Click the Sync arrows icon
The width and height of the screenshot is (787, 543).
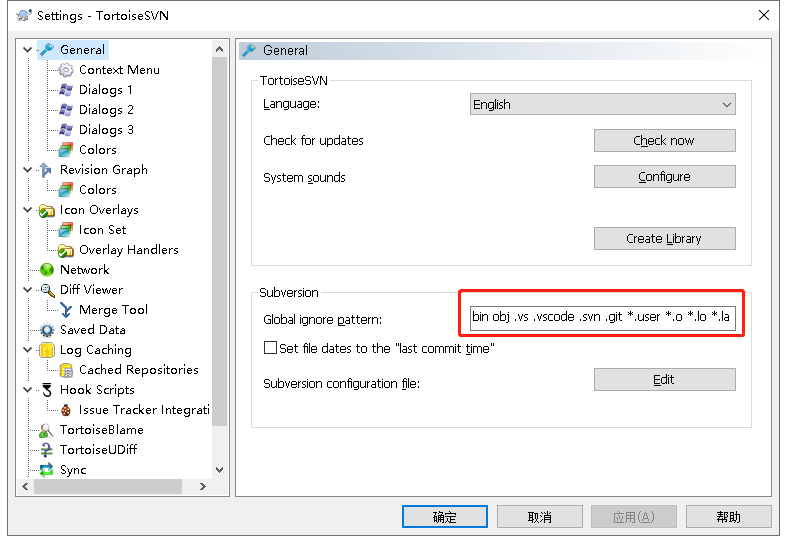[x=46, y=470]
